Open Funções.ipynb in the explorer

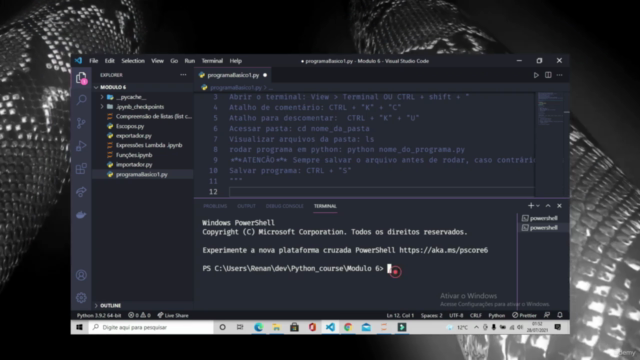[x=134, y=155]
